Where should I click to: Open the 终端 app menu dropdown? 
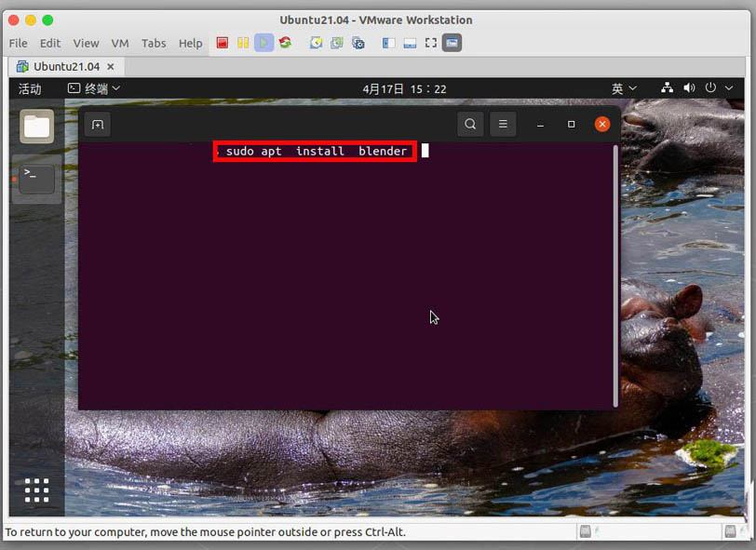click(94, 88)
